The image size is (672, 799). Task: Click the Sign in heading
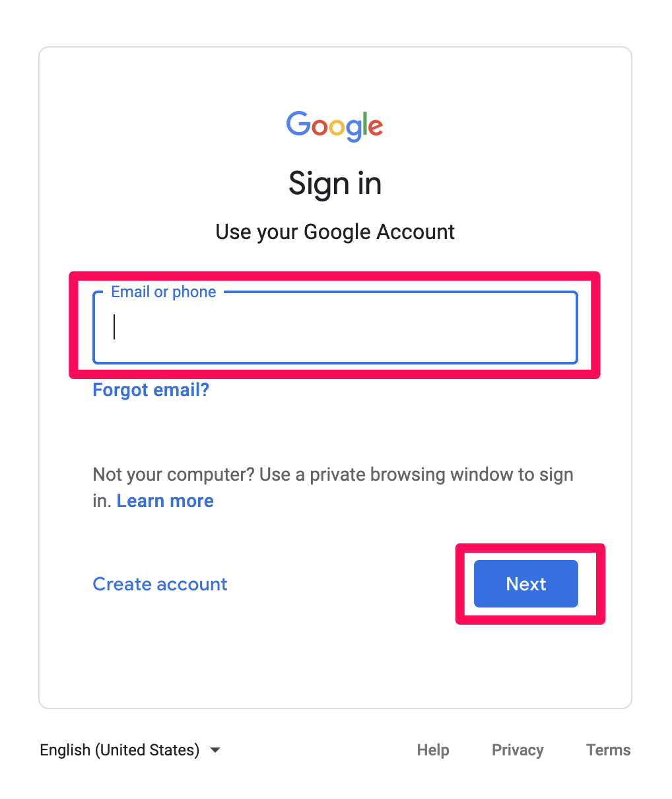coord(335,184)
